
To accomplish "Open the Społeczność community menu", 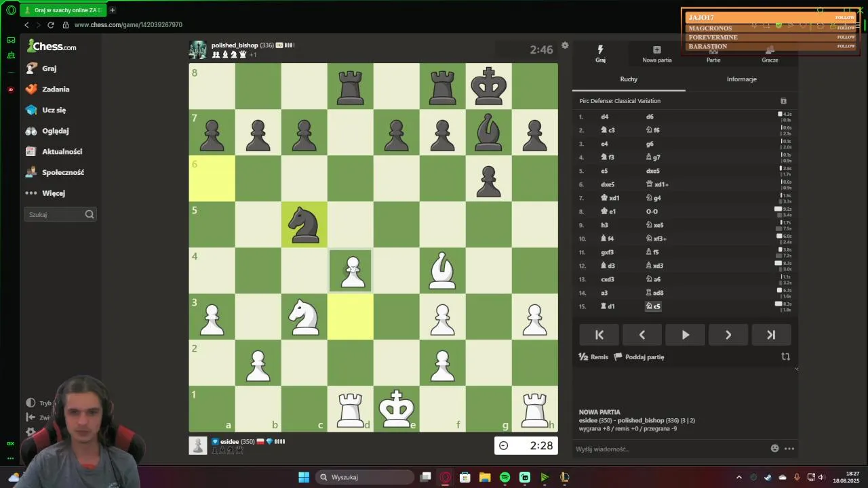I will [x=62, y=172].
